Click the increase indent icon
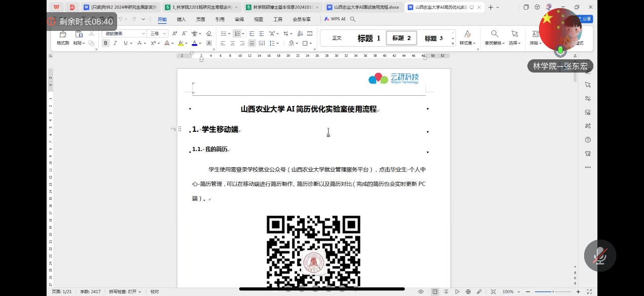The image size is (644, 296). point(261,33)
